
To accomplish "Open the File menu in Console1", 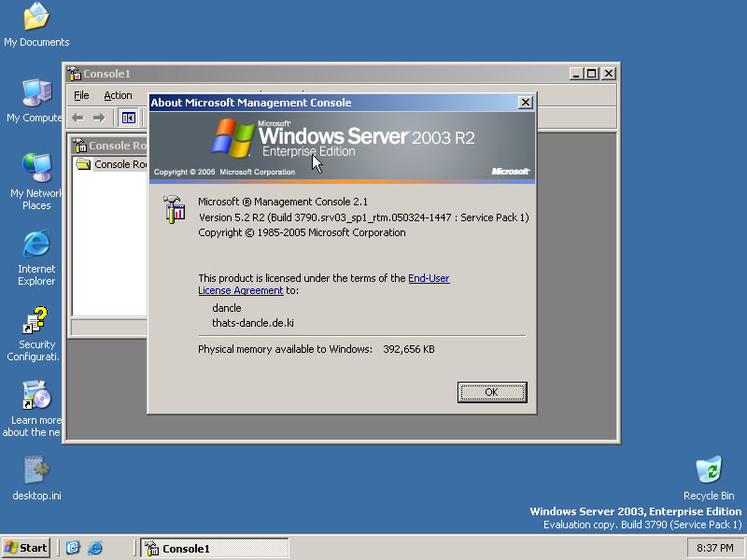I will [81, 95].
